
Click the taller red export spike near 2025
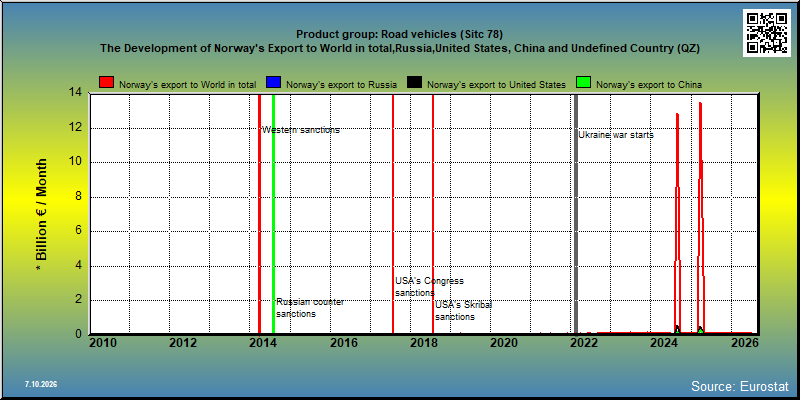point(701,218)
